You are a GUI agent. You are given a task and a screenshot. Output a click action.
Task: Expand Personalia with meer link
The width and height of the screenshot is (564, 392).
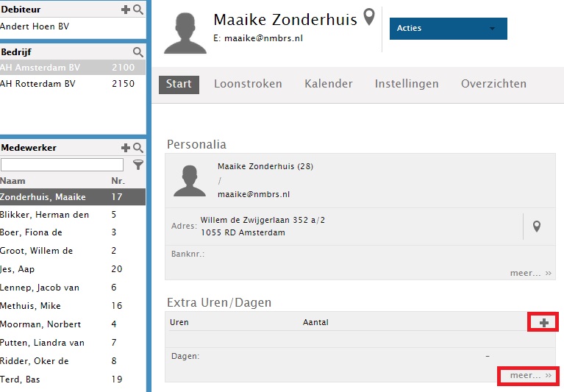coord(531,273)
